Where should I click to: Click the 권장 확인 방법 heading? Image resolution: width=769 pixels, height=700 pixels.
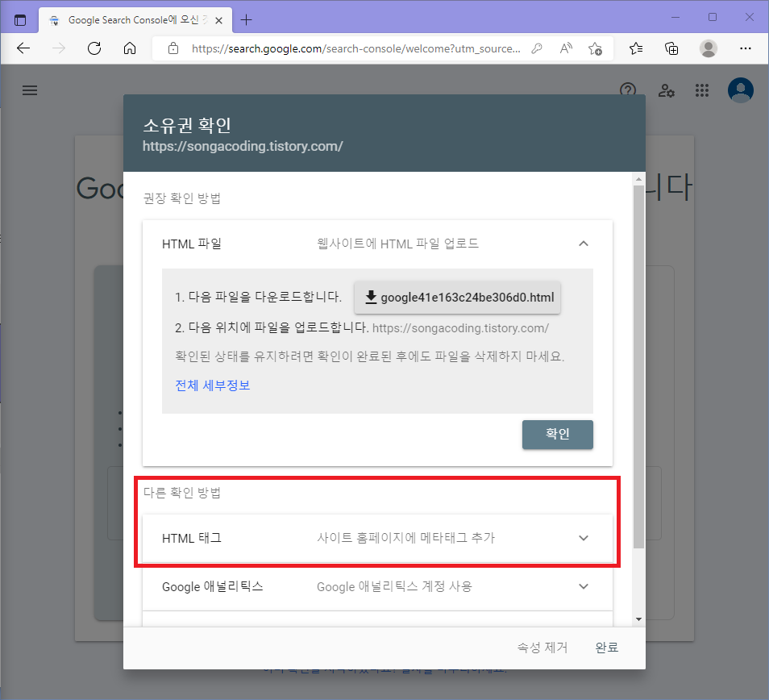point(182,198)
